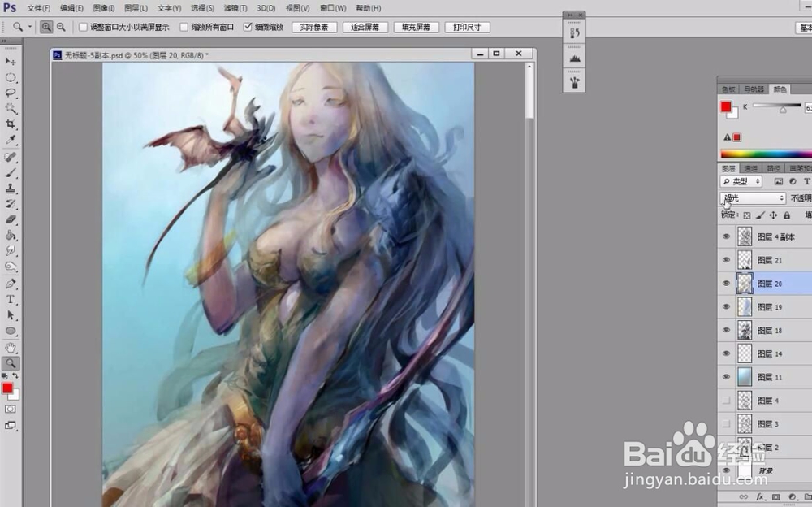Select the Brush tool
This screenshot has height=507, width=812.
11,172
